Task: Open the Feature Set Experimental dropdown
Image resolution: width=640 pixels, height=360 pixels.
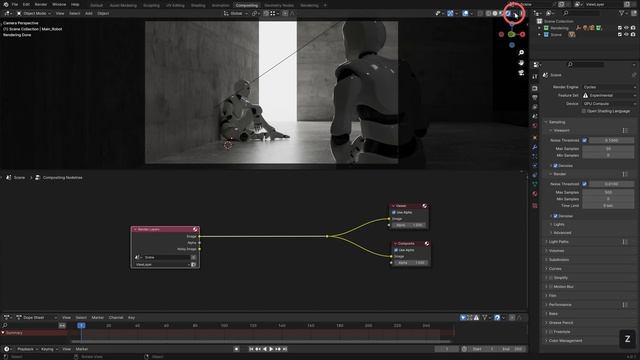Action: click(609, 95)
